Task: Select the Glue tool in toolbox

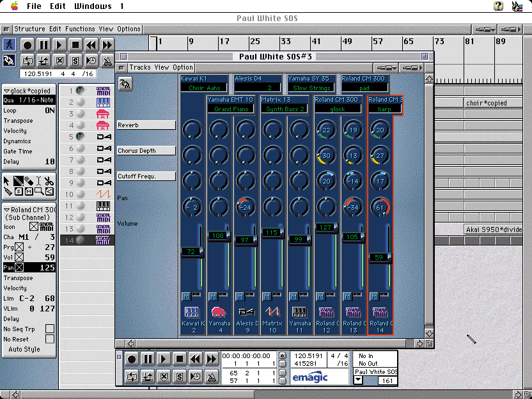Action: 8,192
